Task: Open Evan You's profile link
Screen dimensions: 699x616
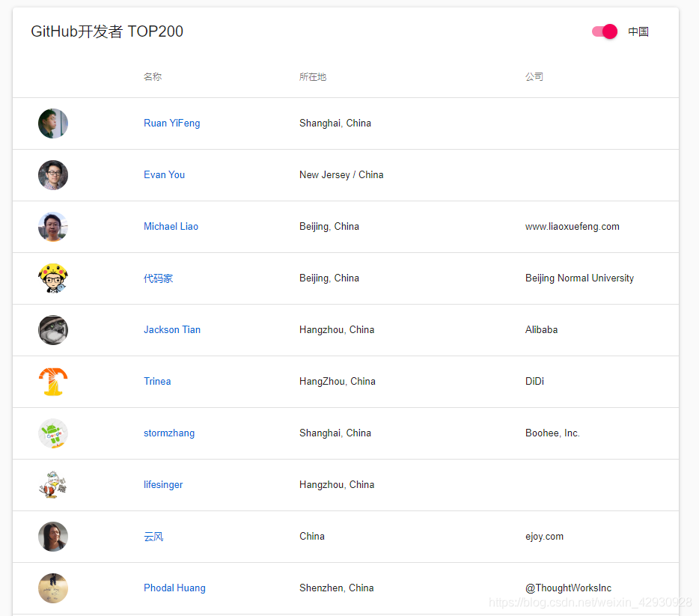Action: [x=164, y=174]
